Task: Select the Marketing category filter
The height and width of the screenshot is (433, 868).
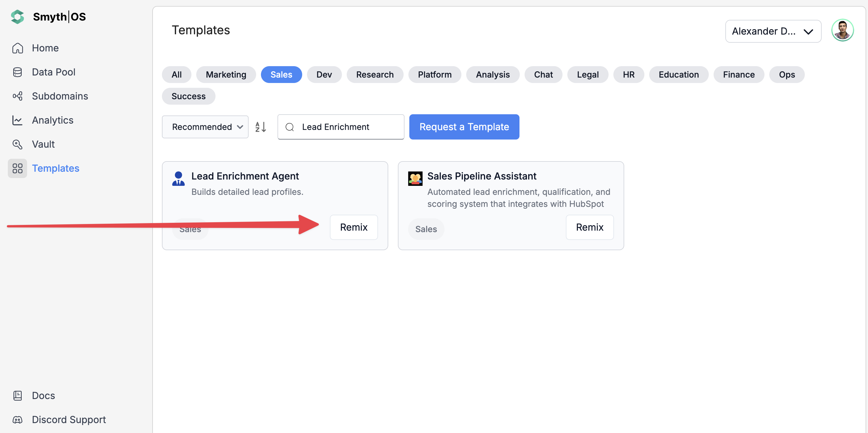Action: [226, 74]
